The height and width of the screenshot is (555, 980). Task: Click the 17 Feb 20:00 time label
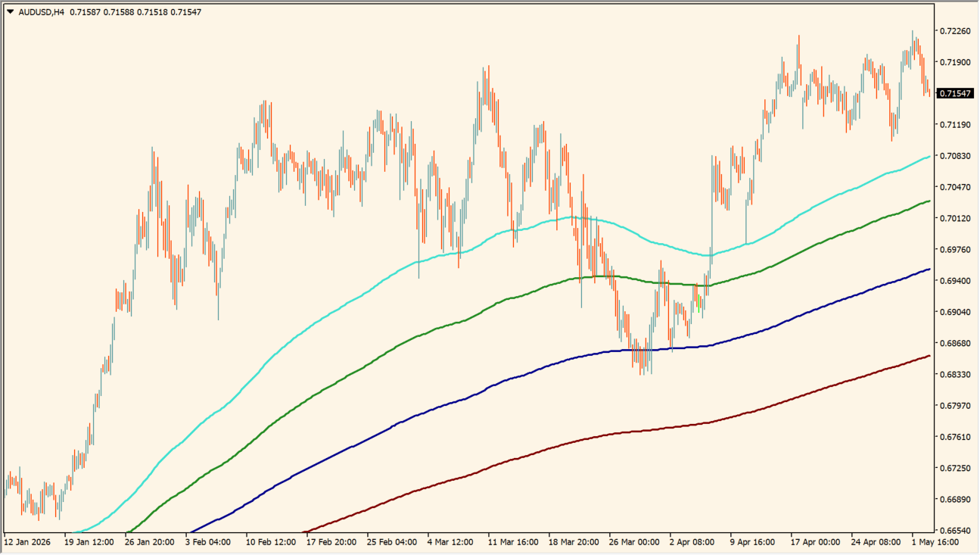[331, 543]
